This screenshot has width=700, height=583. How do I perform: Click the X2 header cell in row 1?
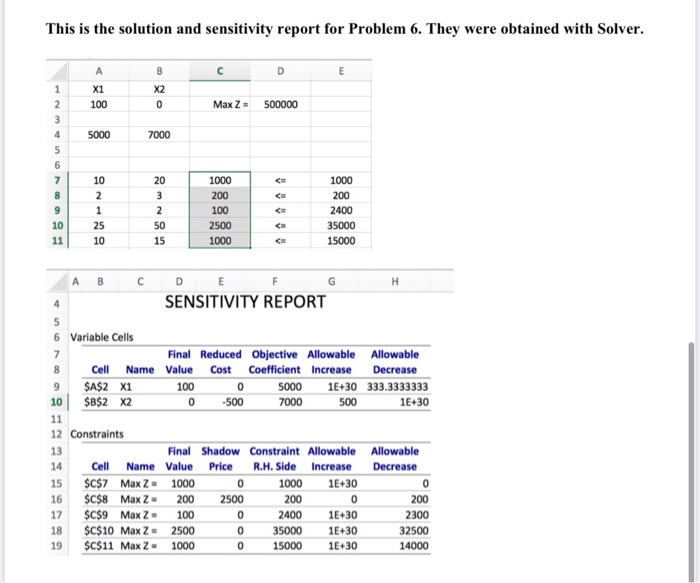(159, 89)
